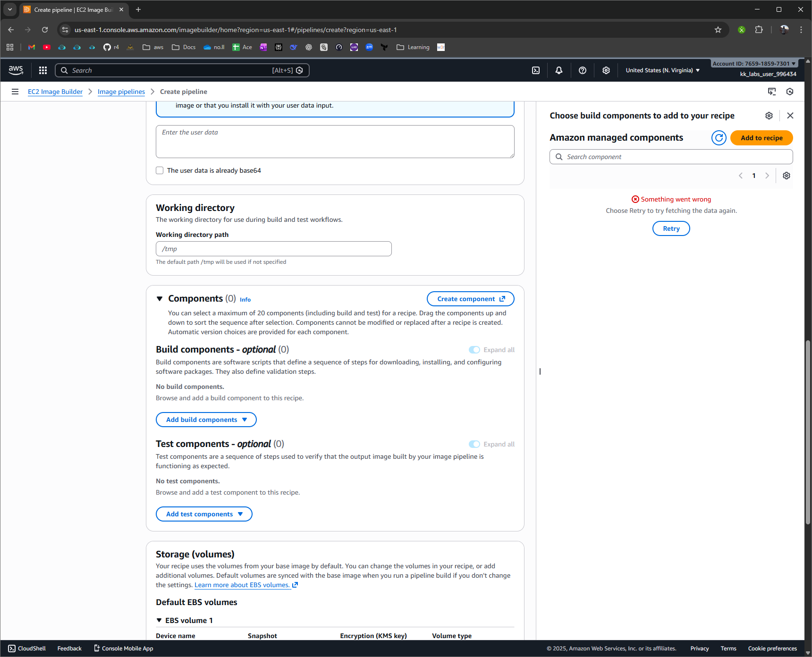Open Learn more about EBS volumes link
The height and width of the screenshot is (657, 812).
click(x=246, y=585)
